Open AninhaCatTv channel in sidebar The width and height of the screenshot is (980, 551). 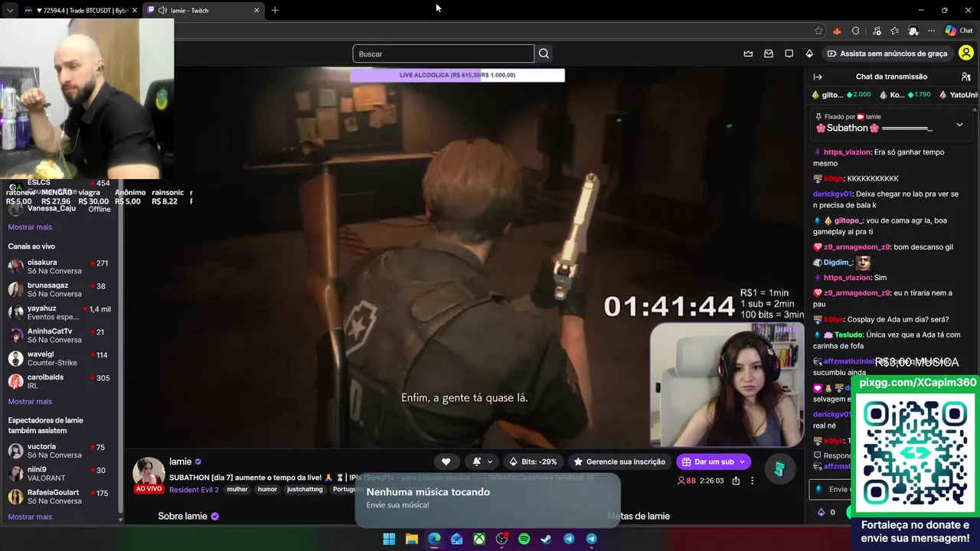point(61,336)
